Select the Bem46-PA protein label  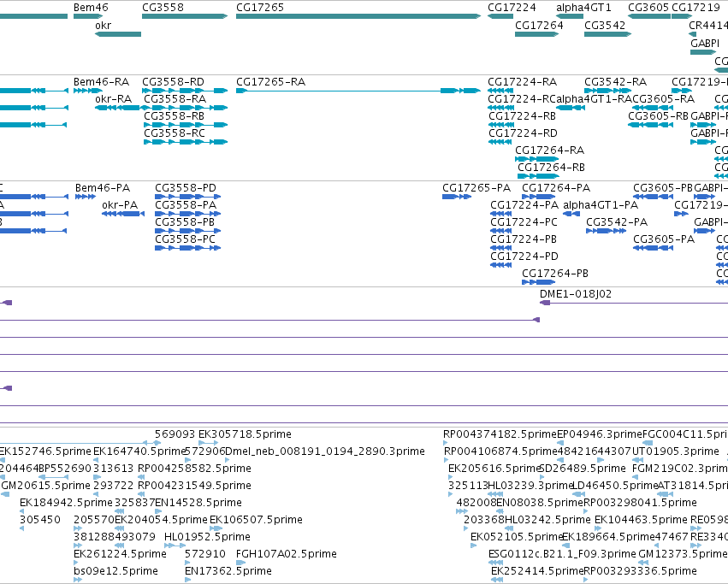pos(103,188)
